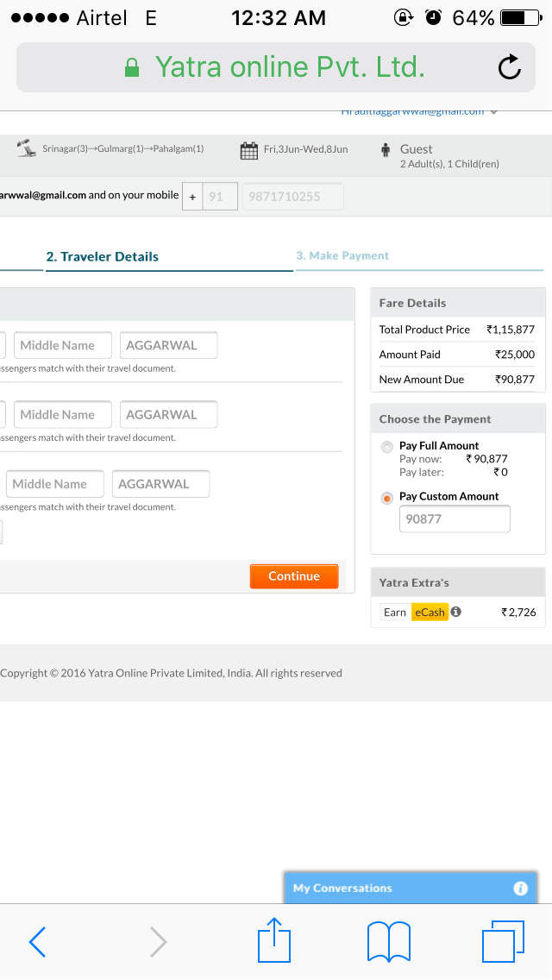Image resolution: width=552 pixels, height=980 pixels.
Task: Tap the Yatra online address bar
Action: coord(276,67)
